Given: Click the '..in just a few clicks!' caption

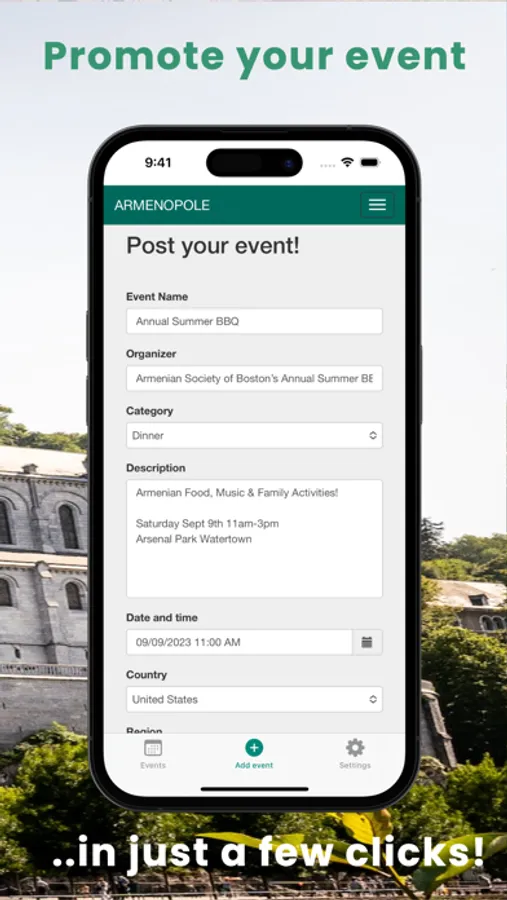Looking at the screenshot, I should tap(269, 852).
